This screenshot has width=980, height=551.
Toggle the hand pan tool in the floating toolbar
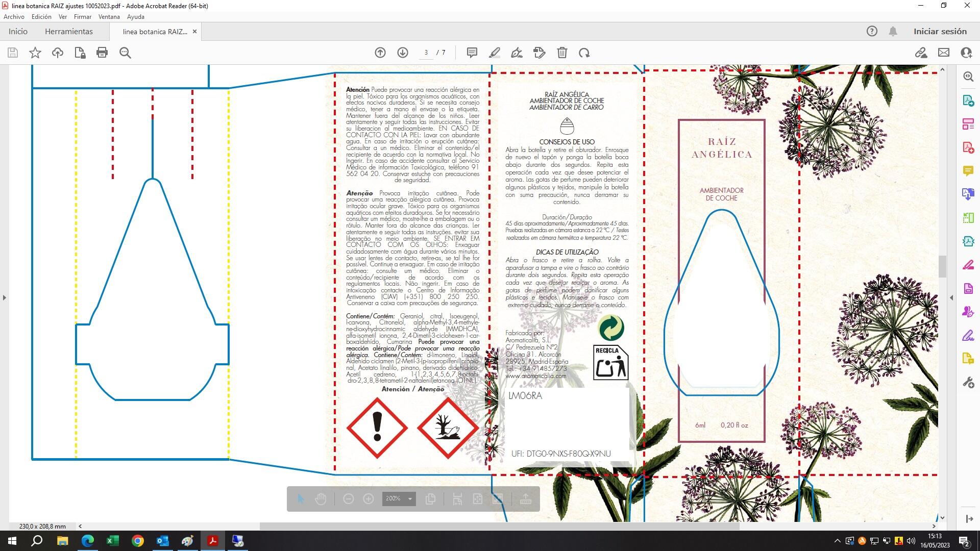click(x=321, y=499)
